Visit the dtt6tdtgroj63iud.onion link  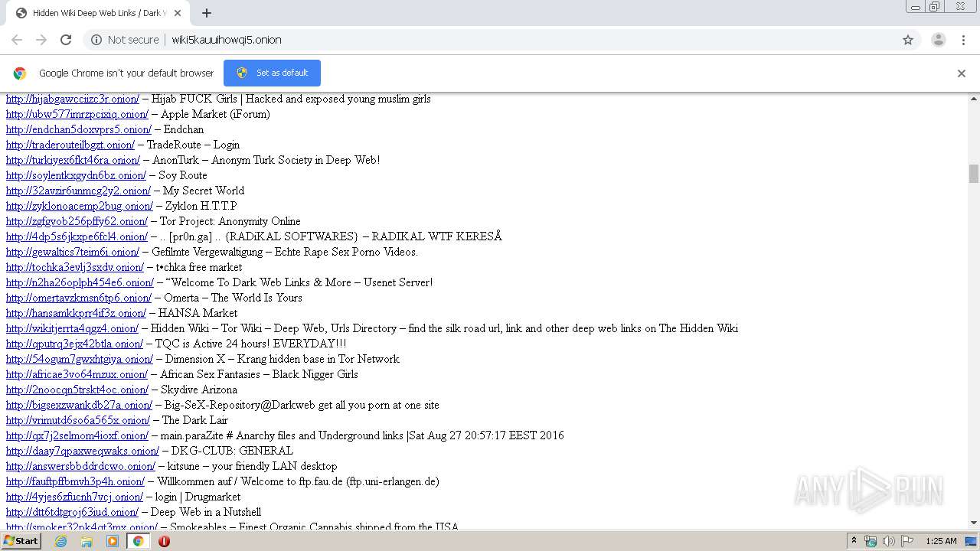point(72,512)
